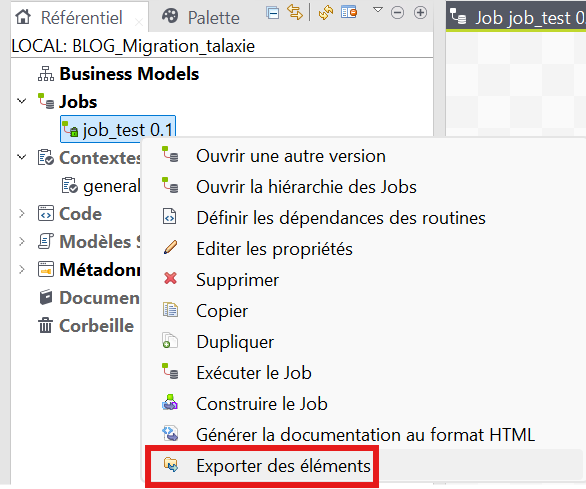Collapse the Contextes tree node
This screenshot has width=586, height=489.
point(22,157)
